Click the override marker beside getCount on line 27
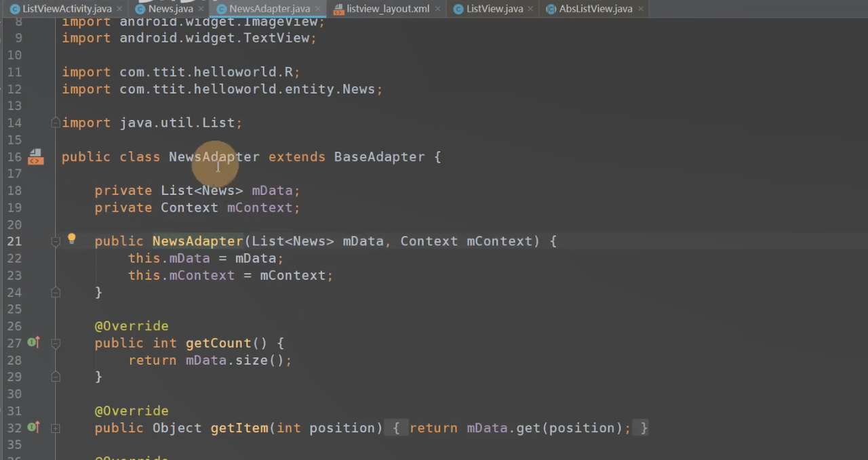This screenshot has height=460, width=868. click(33, 343)
